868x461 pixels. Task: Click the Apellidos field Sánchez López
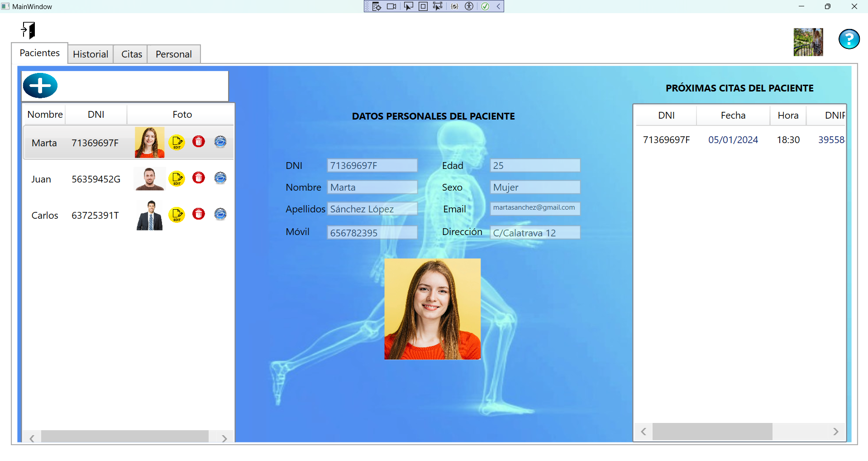pyautogui.click(x=372, y=209)
